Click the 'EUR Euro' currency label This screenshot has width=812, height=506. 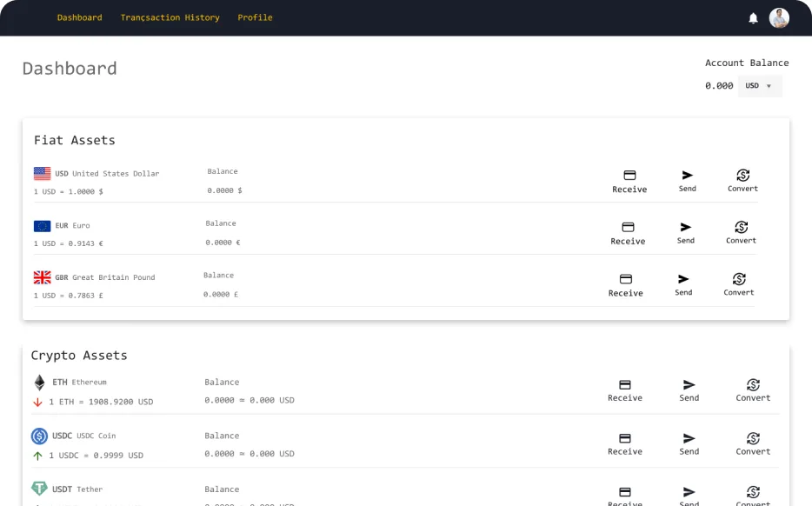click(72, 226)
